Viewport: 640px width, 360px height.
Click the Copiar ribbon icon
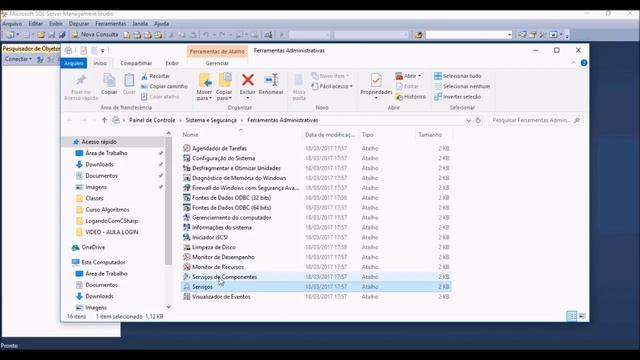tap(109, 80)
